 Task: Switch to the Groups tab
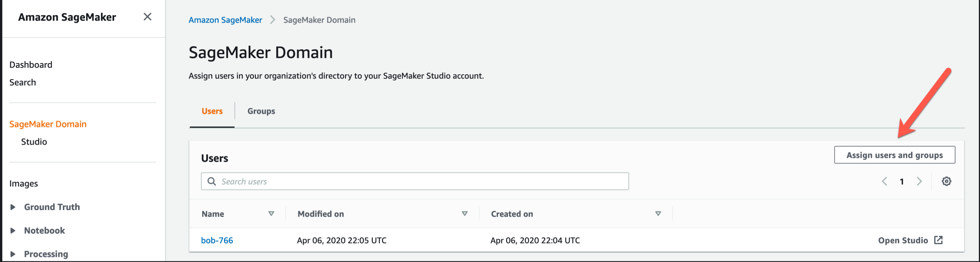[261, 111]
